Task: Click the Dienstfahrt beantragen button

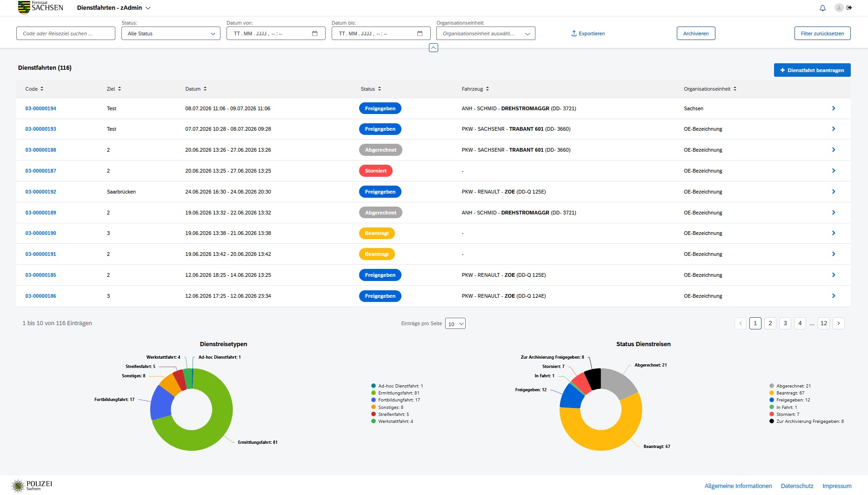Action: 812,70
